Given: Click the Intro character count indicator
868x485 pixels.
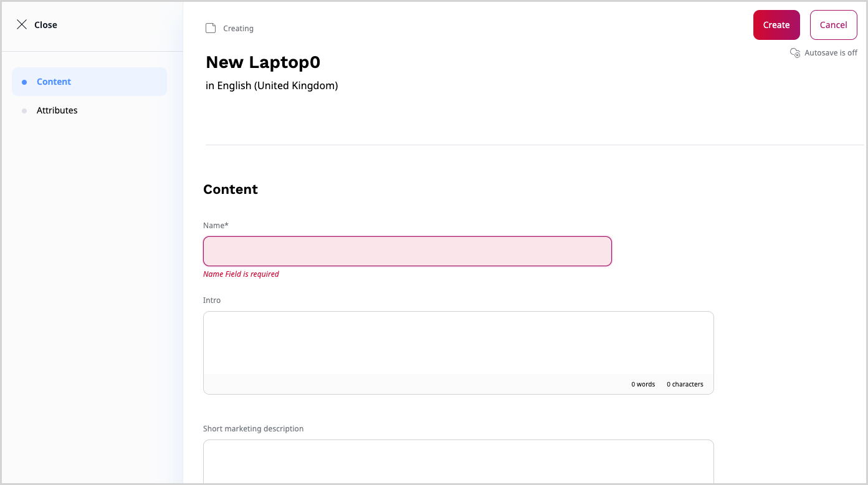Looking at the screenshot, I should point(685,385).
